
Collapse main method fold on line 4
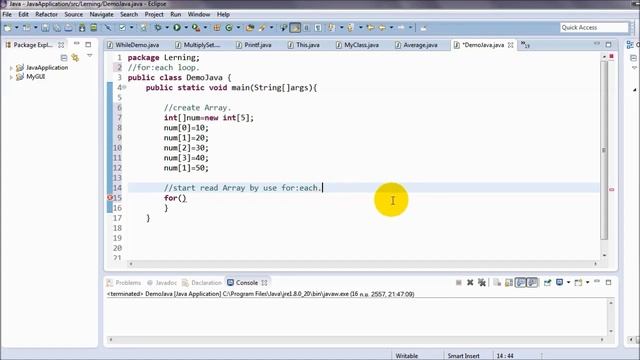[124, 87]
